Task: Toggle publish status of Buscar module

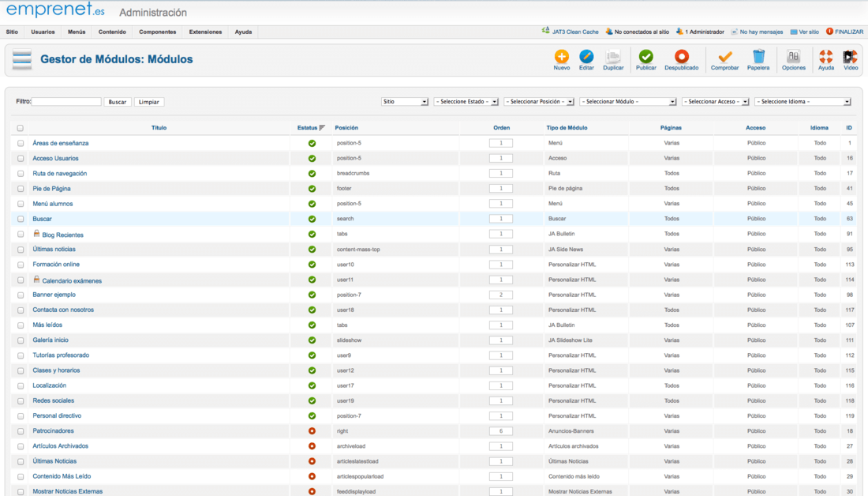Action: [312, 219]
